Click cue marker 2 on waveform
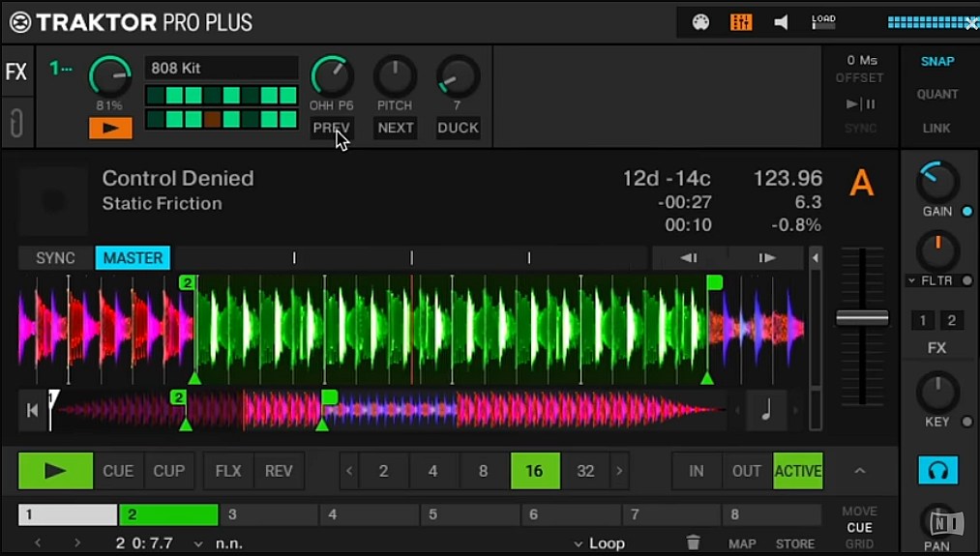This screenshot has width=980, height=556. tap(187, 282)
